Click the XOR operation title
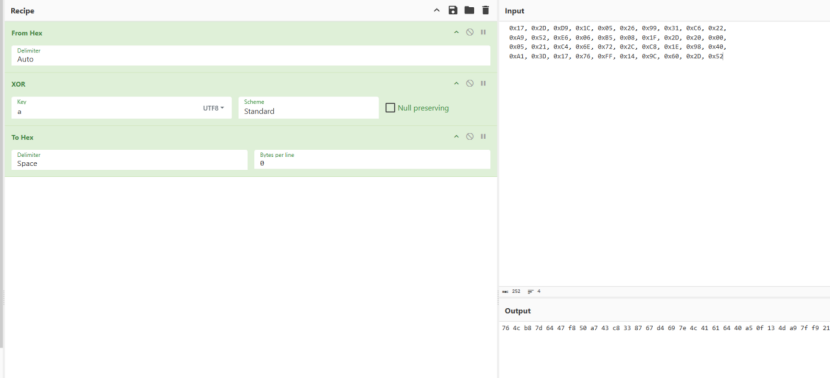 (x=18, y=84)
